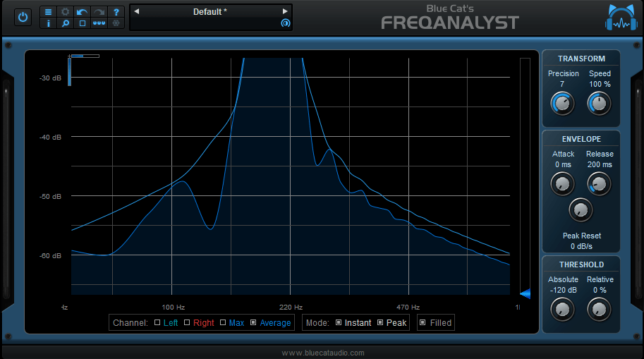Viewport: 644px width, 359px height.
Task: Click the ENVELOPE section header
Action: (x=581, y=139)
